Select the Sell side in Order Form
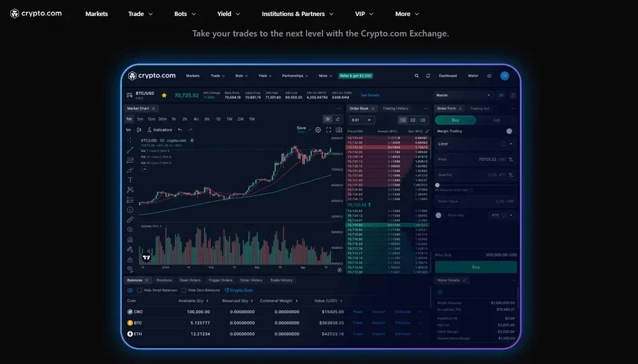Screen dimensions: 638x364 [496, 120]
